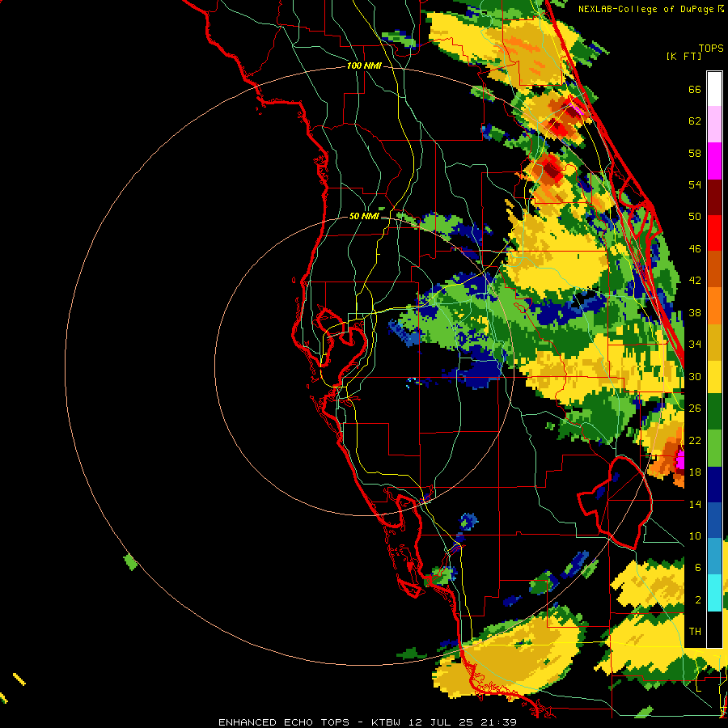The image size is (728, 728).
Task: Select the light blue legend swatch
Action: tap(714, 557)
